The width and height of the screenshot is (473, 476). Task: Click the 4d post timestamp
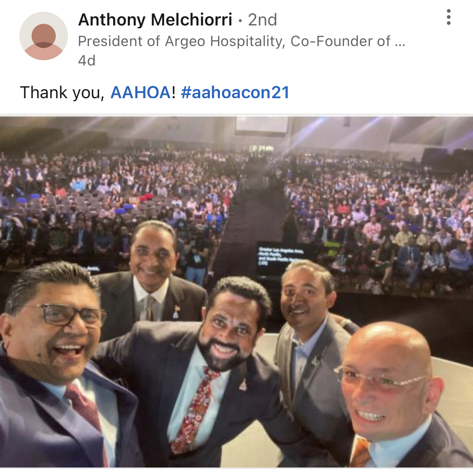87,61
